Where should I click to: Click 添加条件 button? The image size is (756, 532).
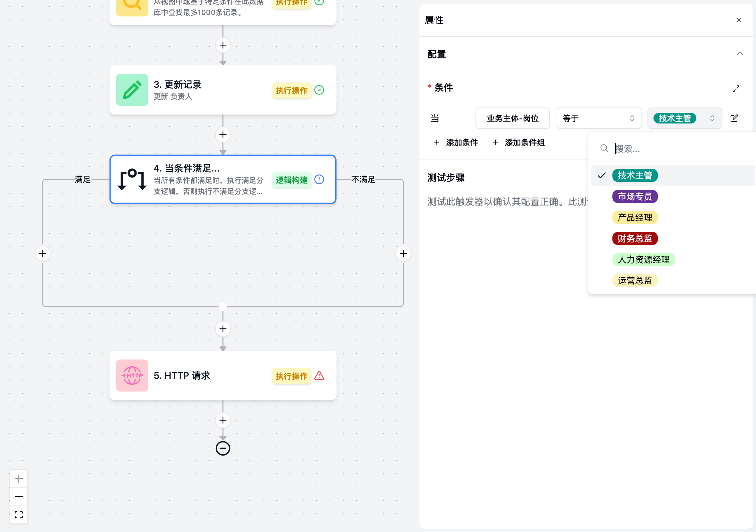point(456,143)
